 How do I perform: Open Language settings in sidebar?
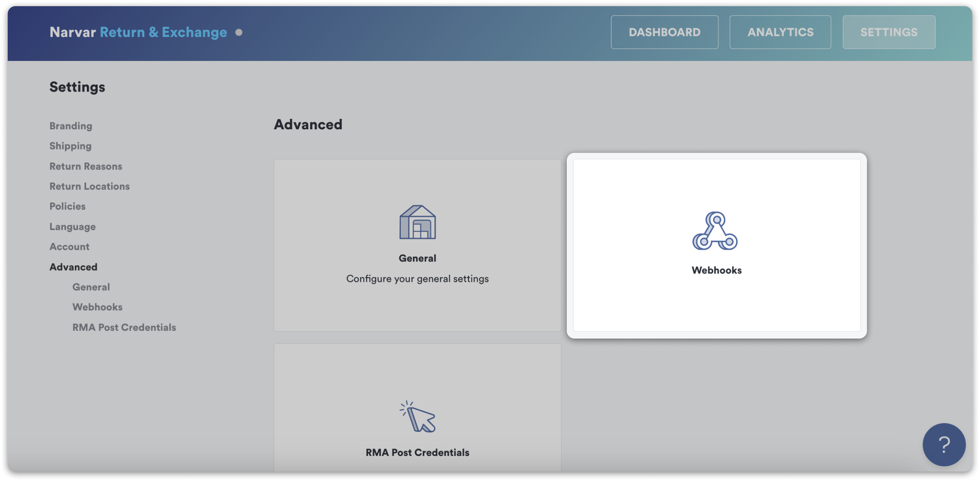pyautogui.click(x=73, y=227)
